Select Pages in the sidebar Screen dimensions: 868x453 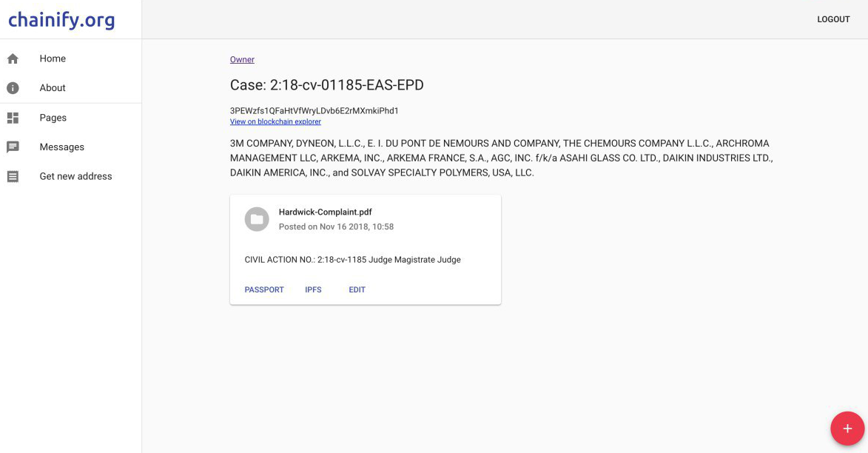click(x=53, y=118)
